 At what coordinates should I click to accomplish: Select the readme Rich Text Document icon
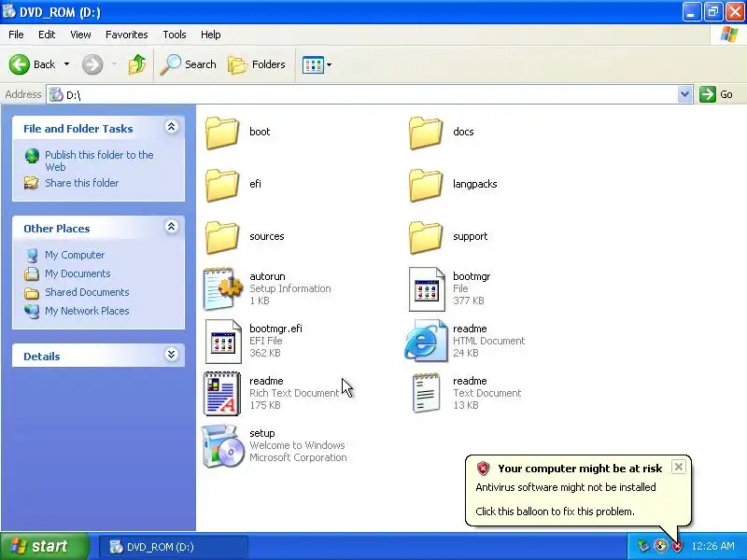222,394
